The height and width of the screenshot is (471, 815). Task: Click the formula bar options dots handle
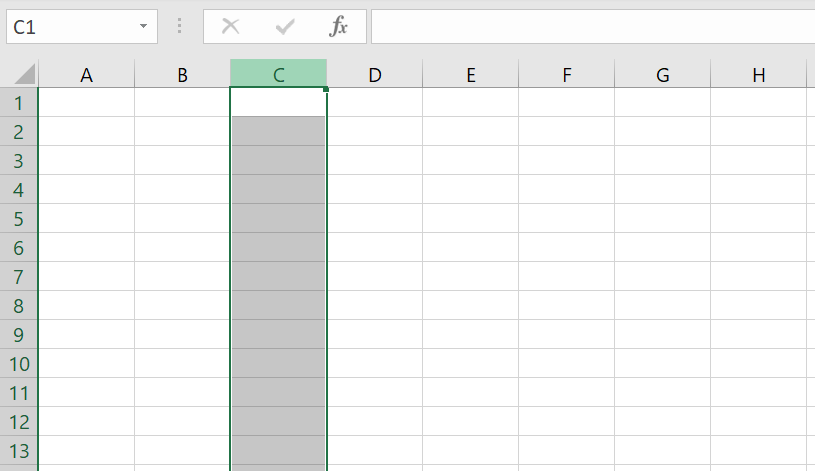[x=180, y=27]
